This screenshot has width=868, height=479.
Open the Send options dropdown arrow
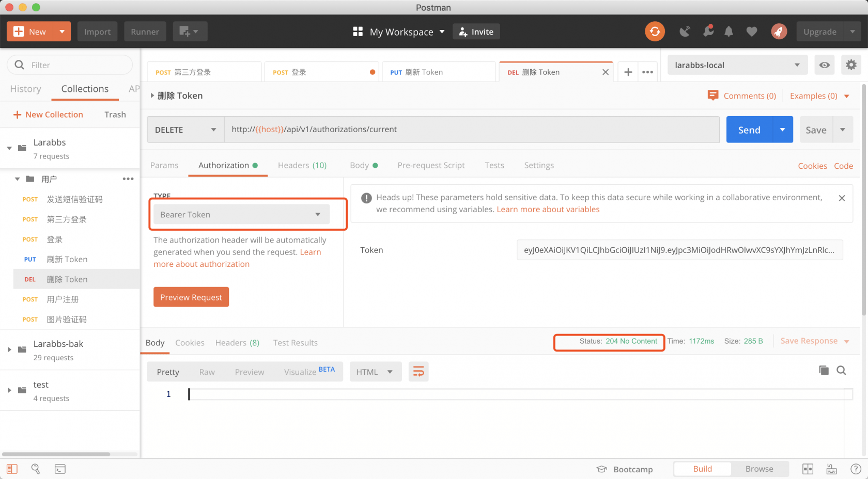(782, 130)
